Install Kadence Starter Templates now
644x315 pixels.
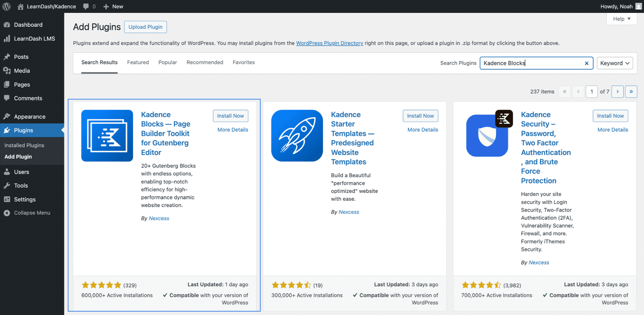[421, 116]
